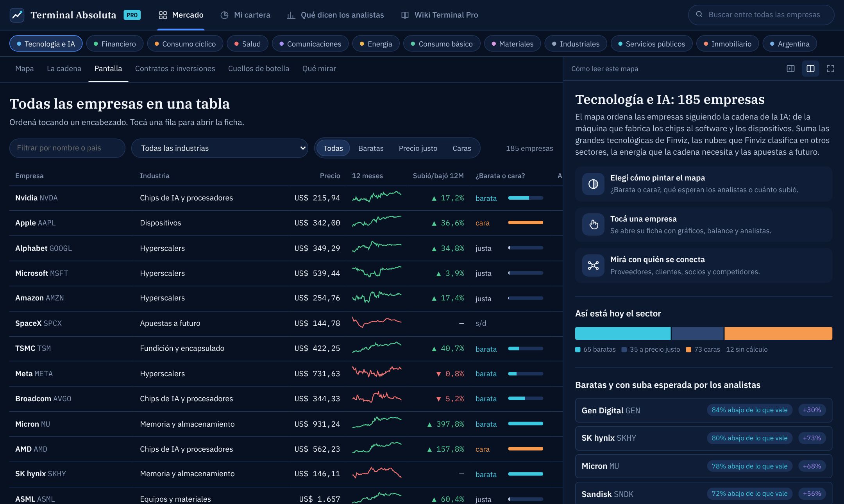Select the Caras filter option
Viewport: 844px width, 504px height.
pyautogui.click(x=461, y=148)
